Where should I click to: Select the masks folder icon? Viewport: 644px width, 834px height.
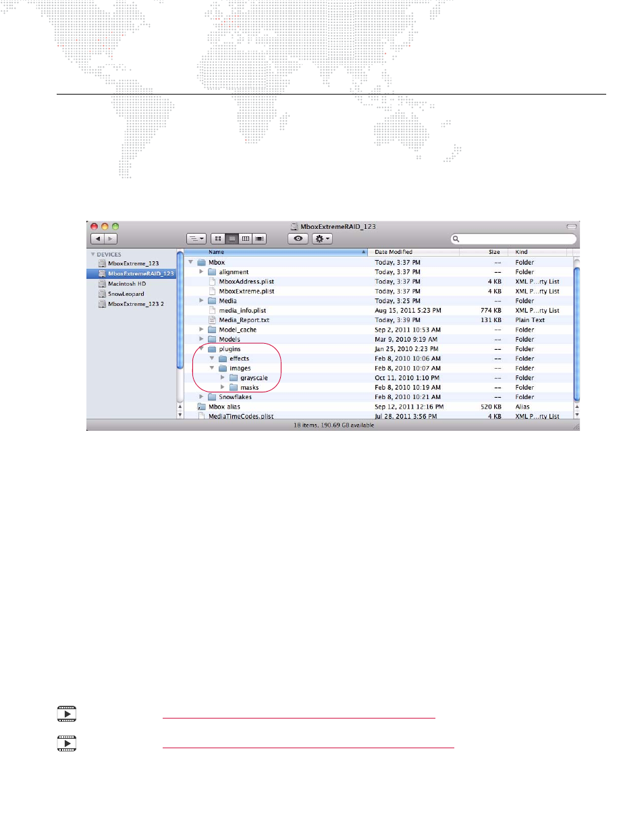click(x=234, y=387)
